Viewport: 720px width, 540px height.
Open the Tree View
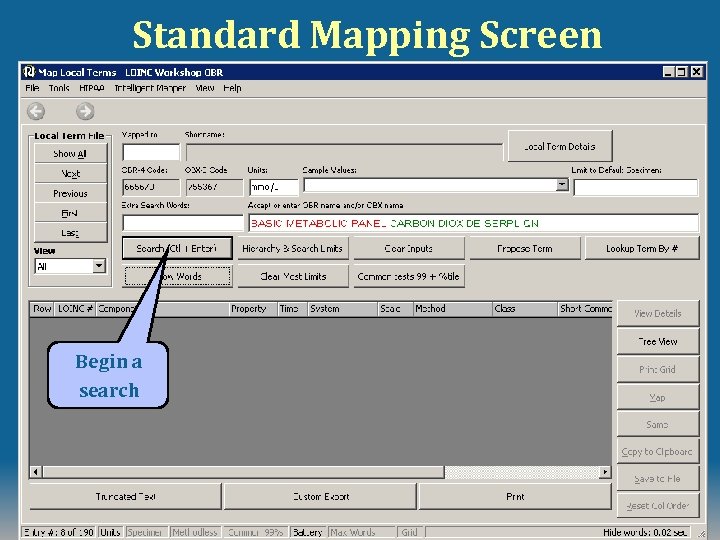click(658, 341)
